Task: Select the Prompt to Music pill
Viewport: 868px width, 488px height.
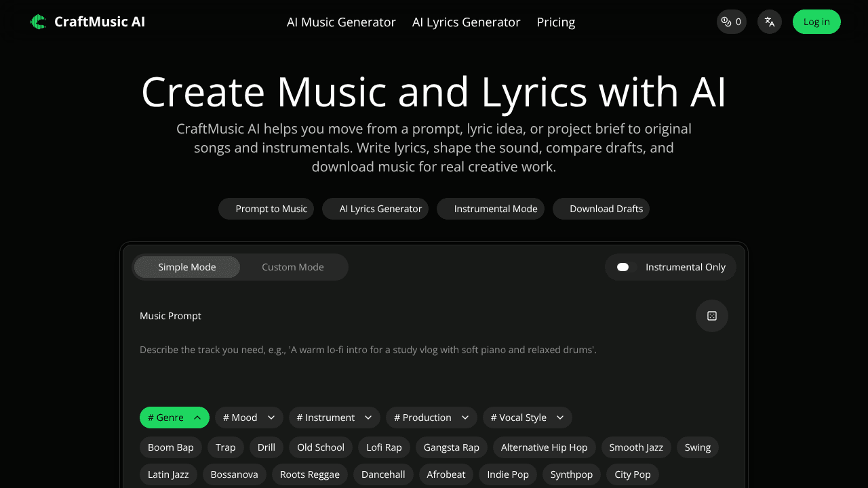Action: 266,209
